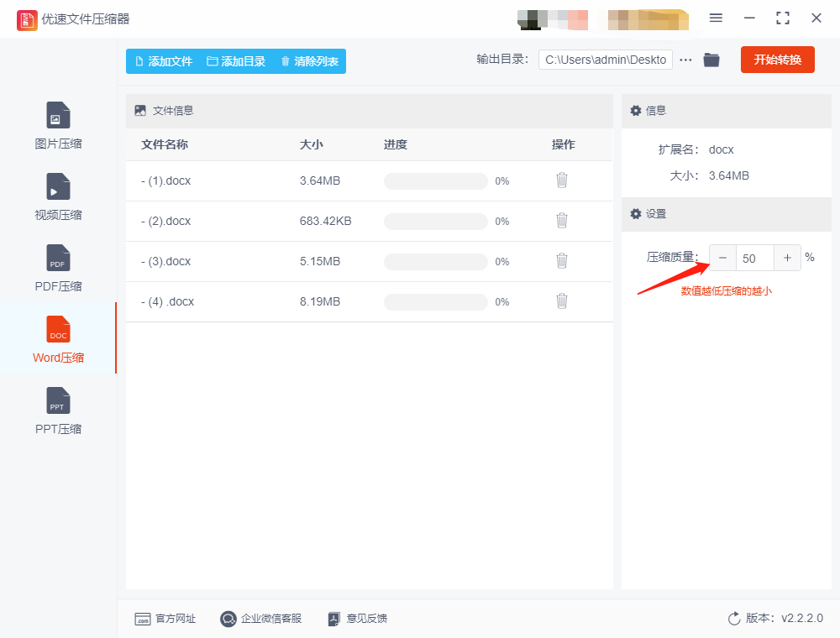Viewport: 840px width, 638px height.
Task: Decrease compression quality with the minus stepper
Action: [x=722, y=258]
